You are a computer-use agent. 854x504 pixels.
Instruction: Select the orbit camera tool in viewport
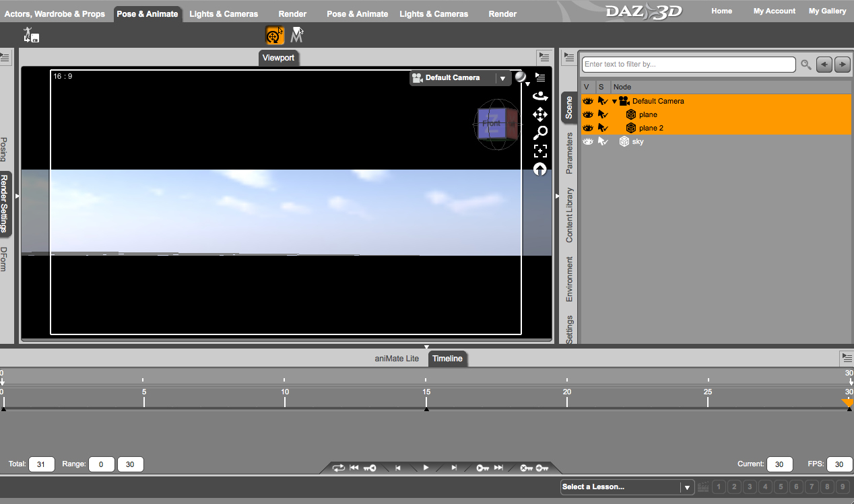[540, 96]
